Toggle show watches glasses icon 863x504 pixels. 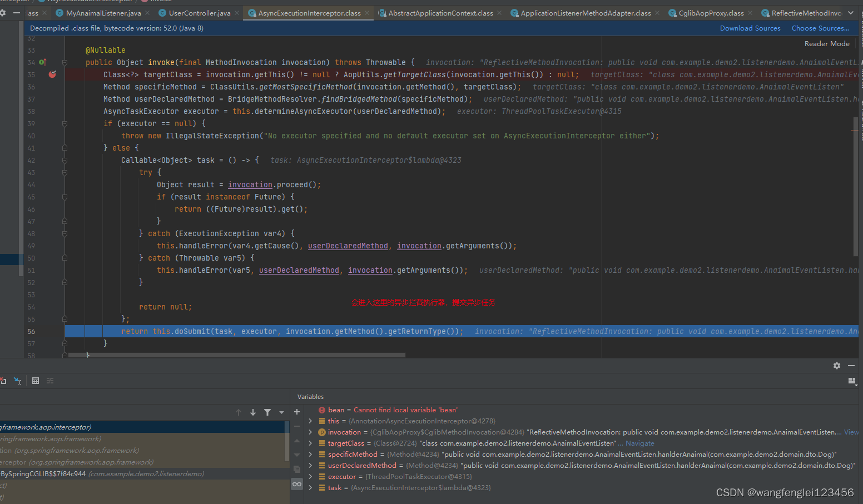point(297,484)
